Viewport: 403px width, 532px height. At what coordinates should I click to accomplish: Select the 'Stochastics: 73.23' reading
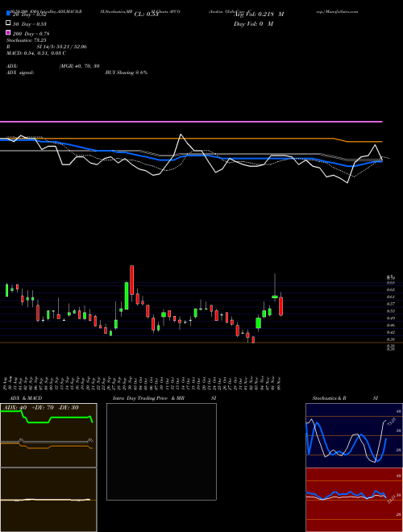tap(26, 40)
